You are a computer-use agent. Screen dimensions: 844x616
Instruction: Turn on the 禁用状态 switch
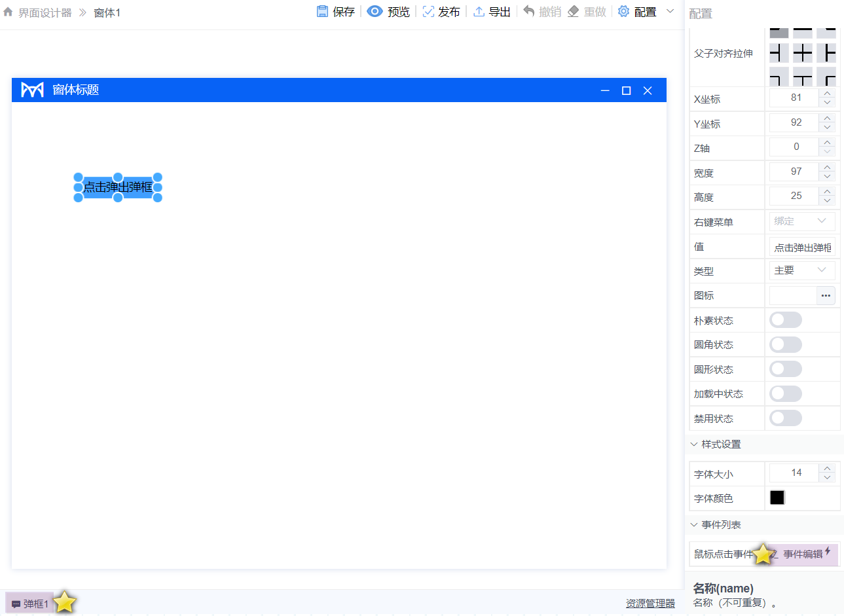coord(785,418)
